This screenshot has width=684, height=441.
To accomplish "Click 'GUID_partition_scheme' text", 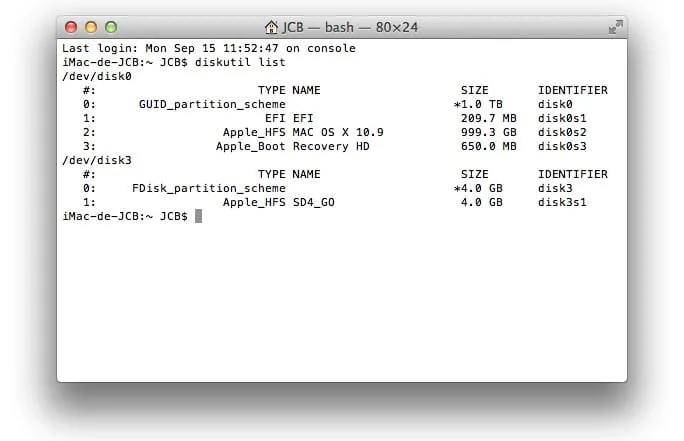I will click(x=212, y=105).
